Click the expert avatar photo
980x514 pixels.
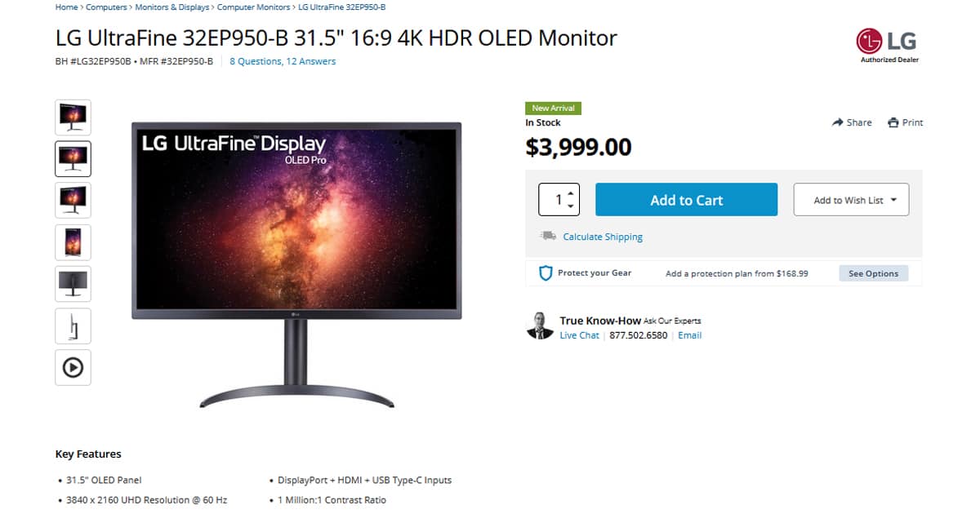(540, 326)
